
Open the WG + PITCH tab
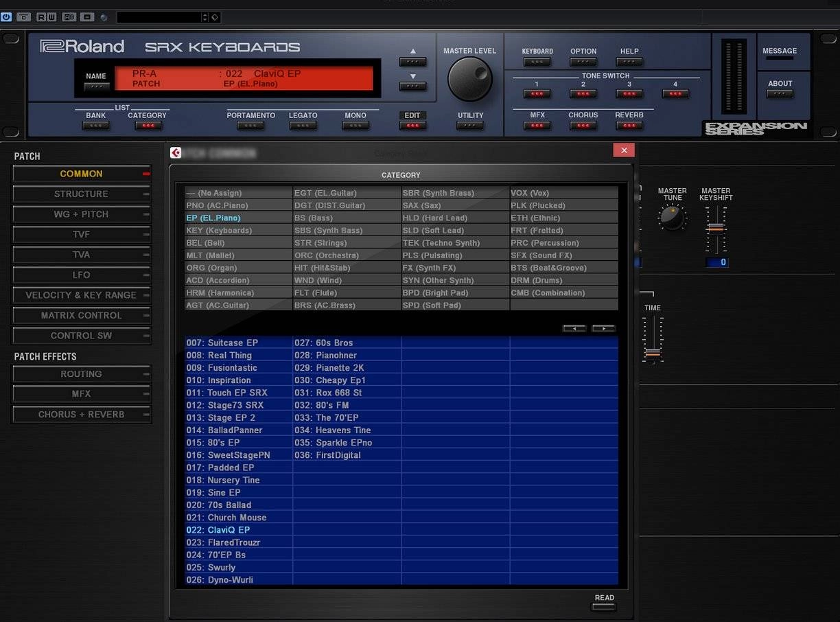82,214
